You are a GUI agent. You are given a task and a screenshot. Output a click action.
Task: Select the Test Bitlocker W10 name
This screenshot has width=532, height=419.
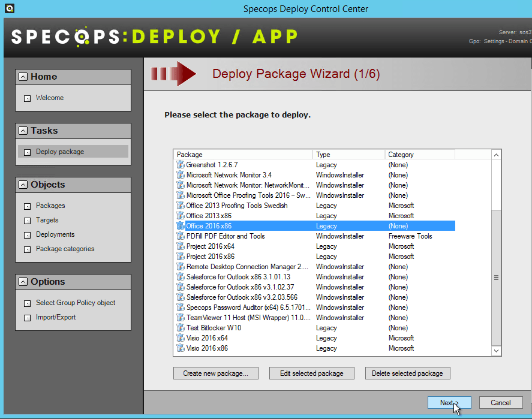[214, 328]
